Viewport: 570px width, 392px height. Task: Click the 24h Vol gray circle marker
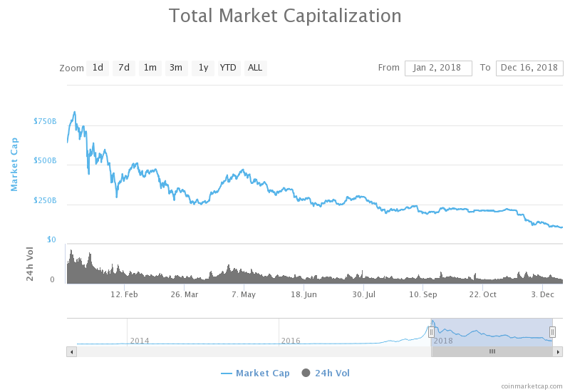coord(306,373)
